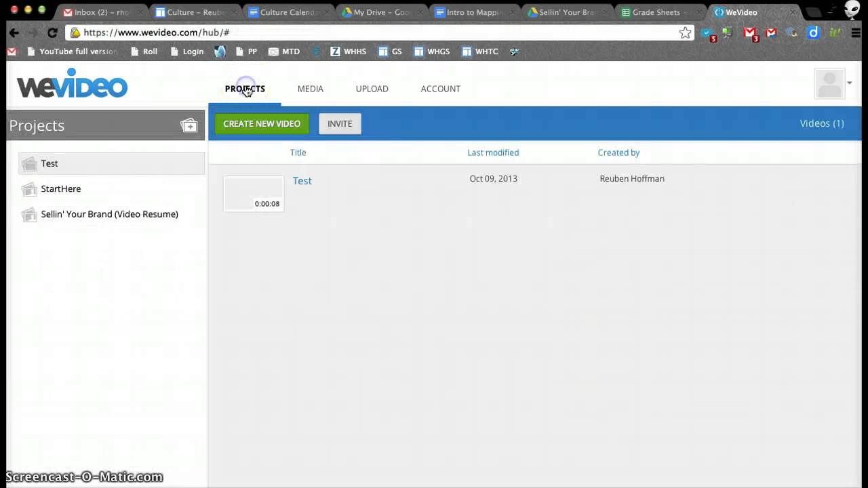The height and width of the screenshot is (488, 868).
Task: Click the Projects sidebar heading
Action: click(x=37, y=125)
